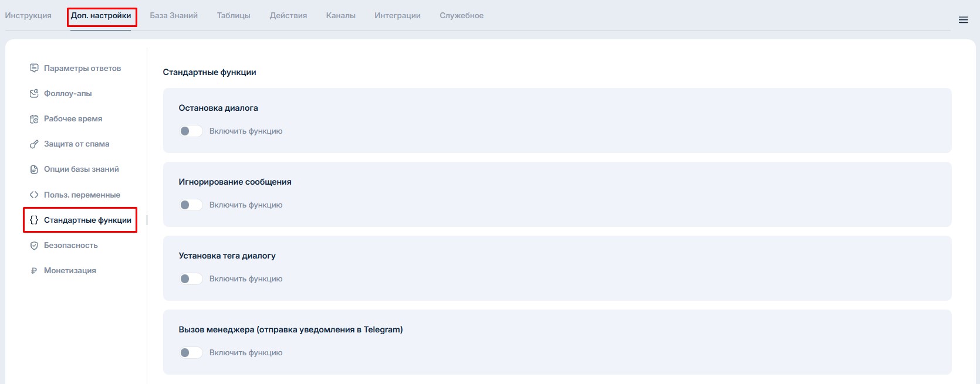The image size is (980, 384).
Task: Click the Защита от спама icon
Action: tap(34, 144)
